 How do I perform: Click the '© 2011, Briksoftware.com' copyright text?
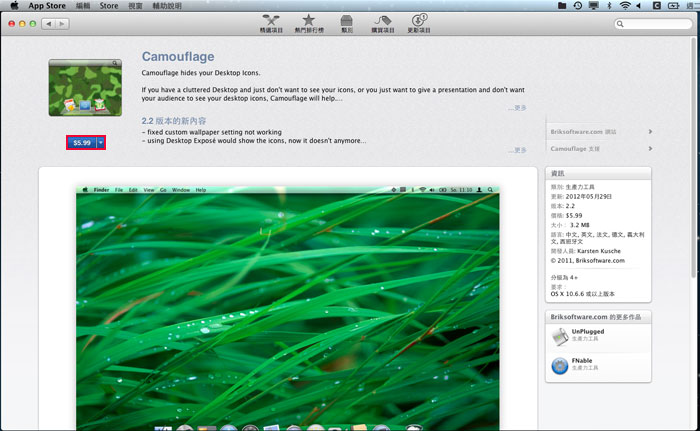pos(588,260)
